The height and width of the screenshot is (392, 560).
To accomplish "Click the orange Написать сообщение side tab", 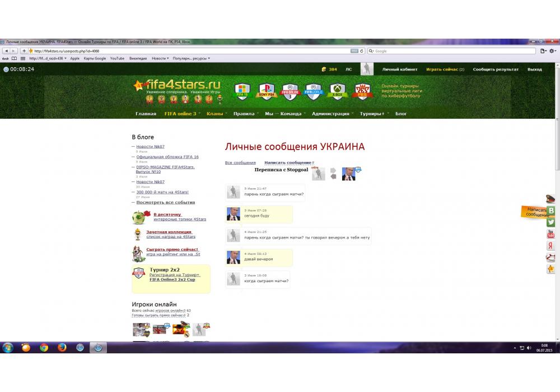I will point(534,212).
